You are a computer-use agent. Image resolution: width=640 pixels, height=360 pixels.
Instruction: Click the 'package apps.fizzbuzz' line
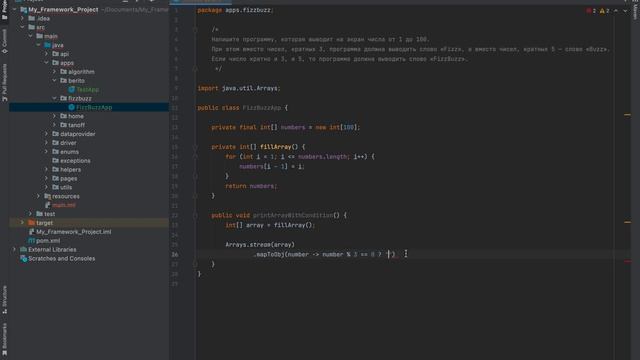(236, 10)
